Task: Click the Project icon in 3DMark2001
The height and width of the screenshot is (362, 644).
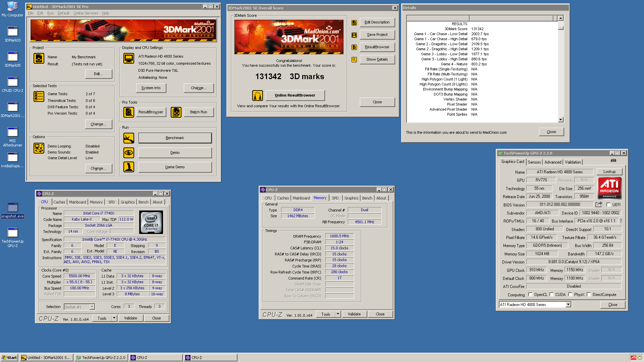Action: click(x=39, y=58)
